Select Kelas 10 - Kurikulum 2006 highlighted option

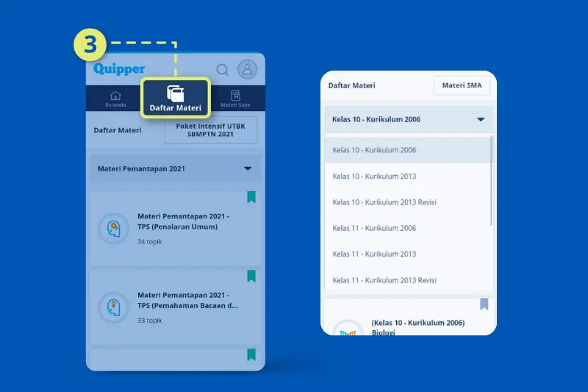pyautogui.click(x=408, y=150)
